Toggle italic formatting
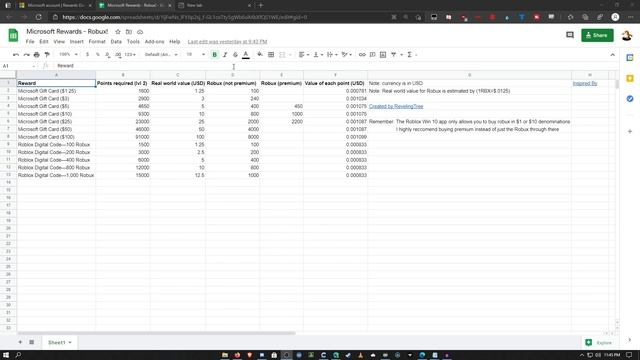 (225, 55)
